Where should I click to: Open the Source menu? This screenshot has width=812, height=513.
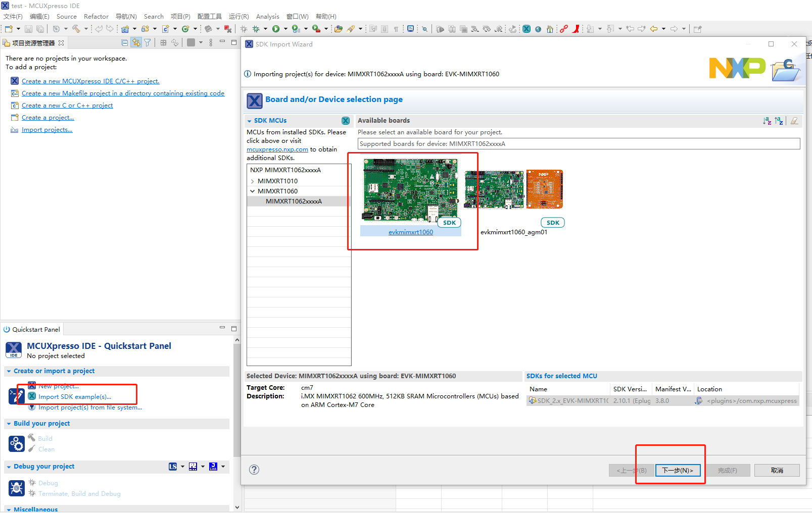[67, 17]
